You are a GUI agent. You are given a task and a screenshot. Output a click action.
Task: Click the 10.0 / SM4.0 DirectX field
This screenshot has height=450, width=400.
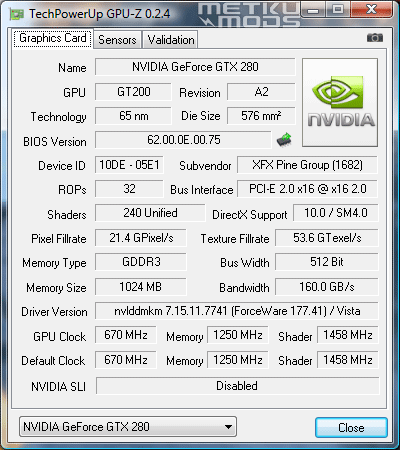[336, 213]
